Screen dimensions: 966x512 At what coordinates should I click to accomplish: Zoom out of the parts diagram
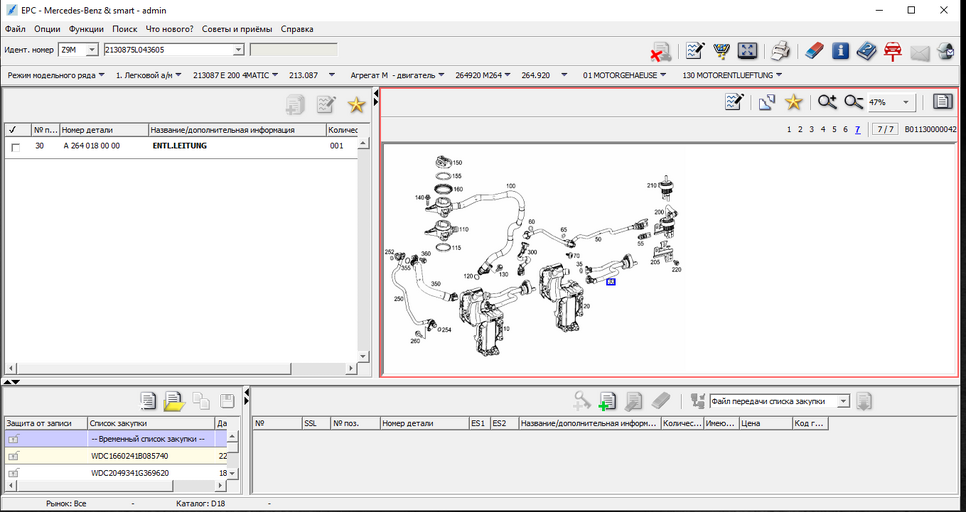point(853,102)
